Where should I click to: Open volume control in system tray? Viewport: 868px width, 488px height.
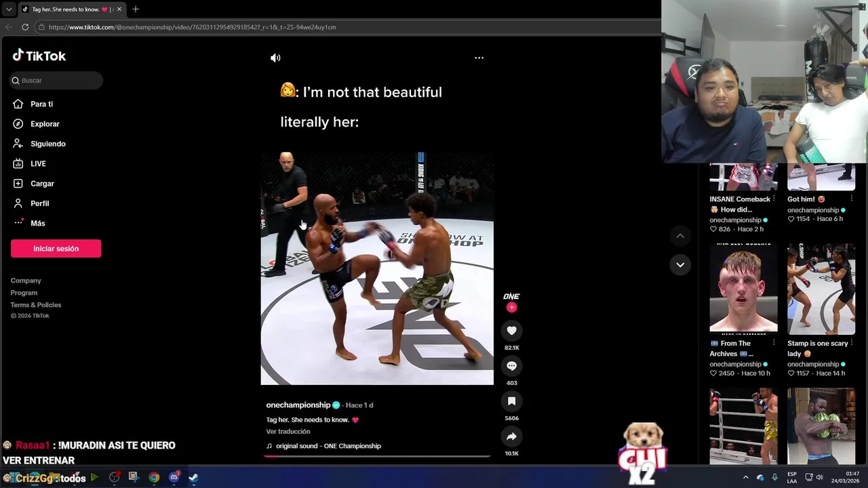pos(819,477)
